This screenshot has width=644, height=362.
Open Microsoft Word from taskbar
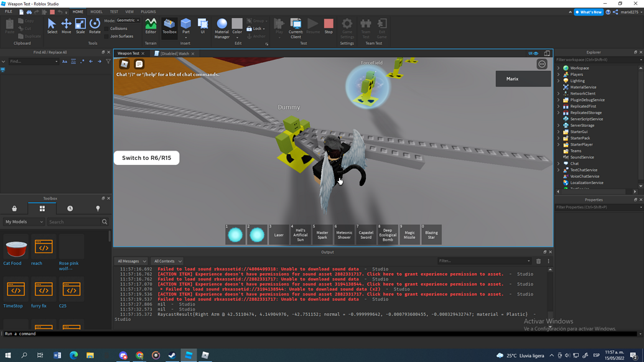click(x=57, y=355)
